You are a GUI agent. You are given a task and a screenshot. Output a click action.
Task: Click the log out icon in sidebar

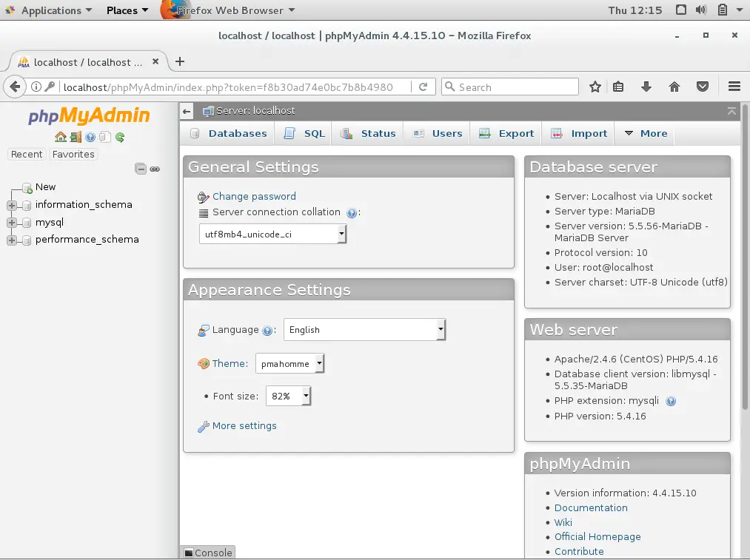pyautogui.click(x=76, y=137)
